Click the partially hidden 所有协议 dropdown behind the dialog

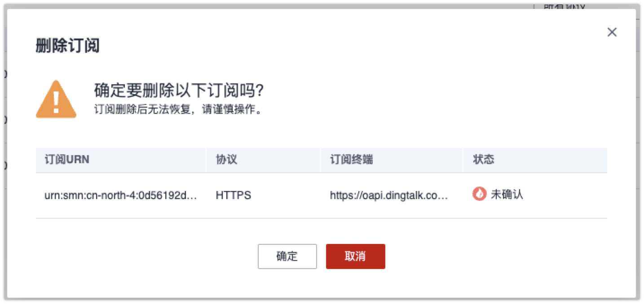[565, 6]
